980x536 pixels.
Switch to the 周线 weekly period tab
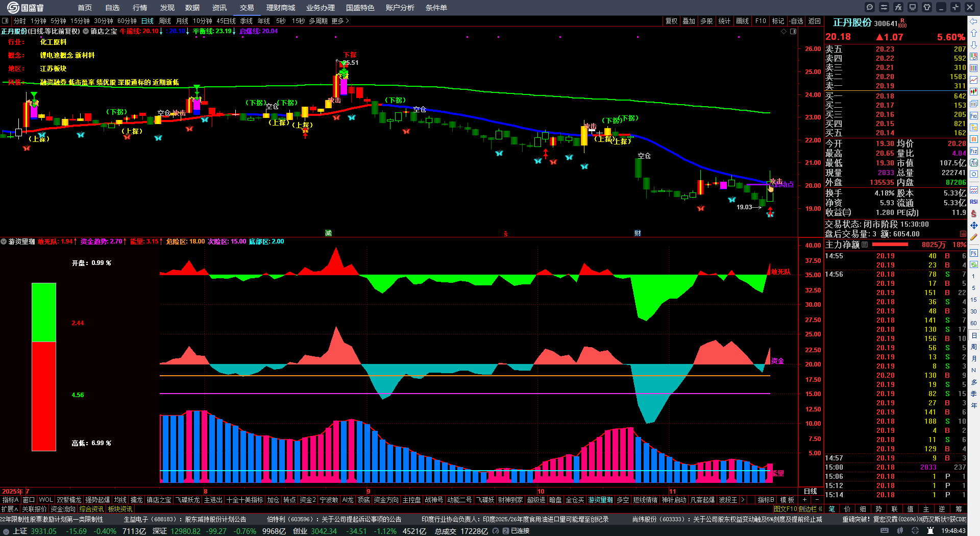pos(165,21)
